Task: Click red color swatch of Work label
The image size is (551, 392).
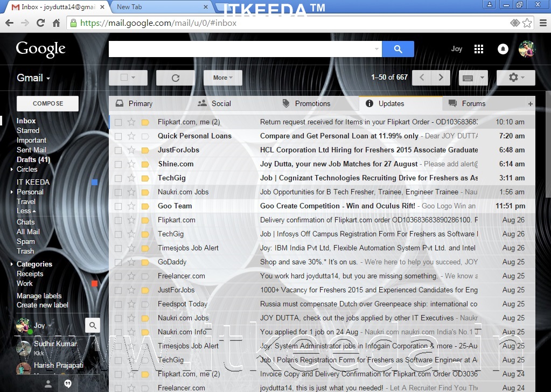Action: point(94,283)
